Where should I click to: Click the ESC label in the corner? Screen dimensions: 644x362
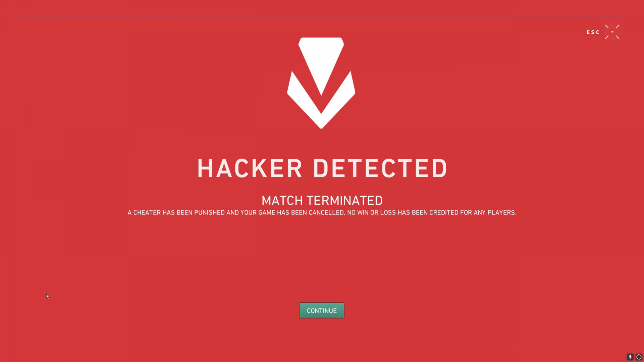pos(593,32)
